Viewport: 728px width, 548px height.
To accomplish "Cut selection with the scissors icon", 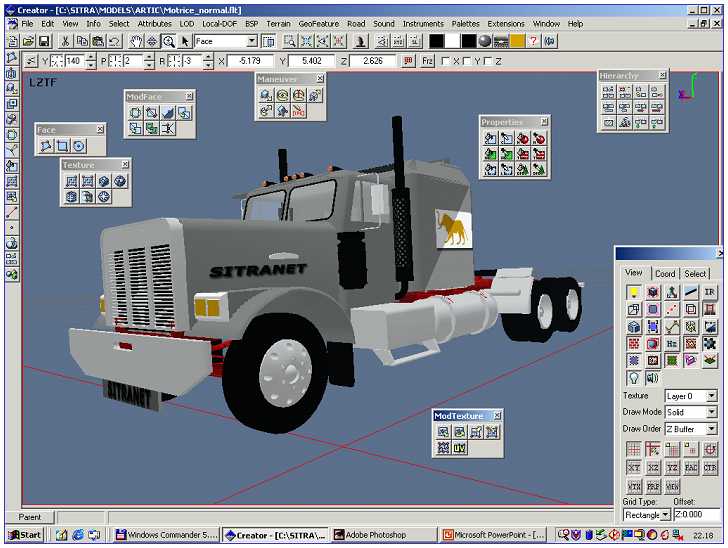I will 65,41.
